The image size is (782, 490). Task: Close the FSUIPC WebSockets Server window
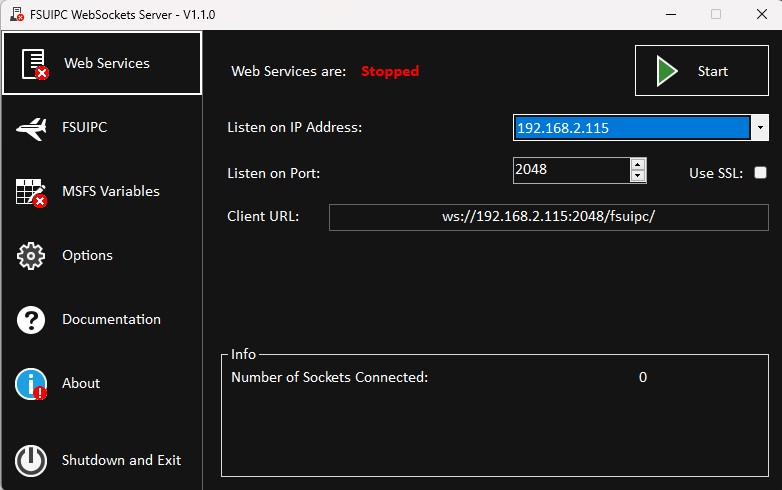pos(762,14)
